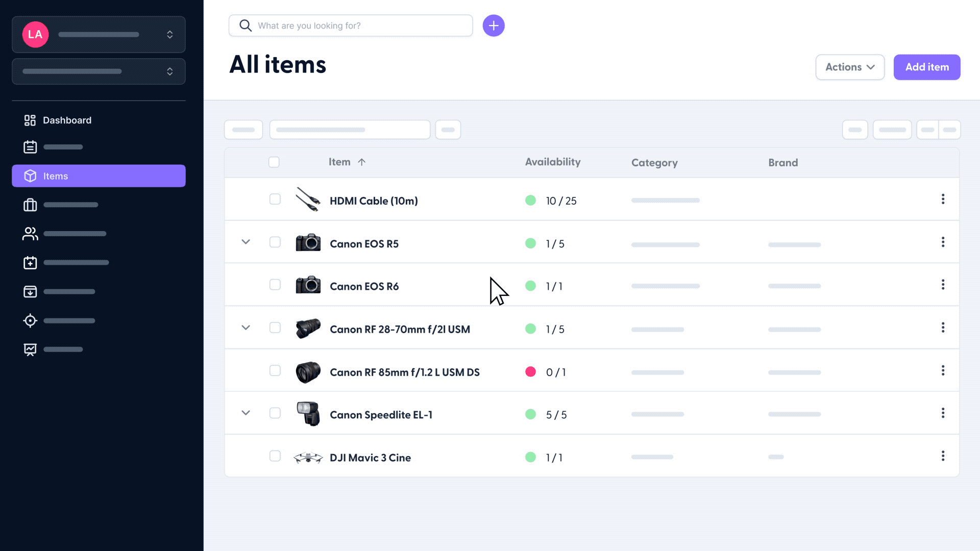Screen dimensions: 980x551
Task: Open row menu for DJI Mavic 3 Cine
Action: (x=943, y=456)
